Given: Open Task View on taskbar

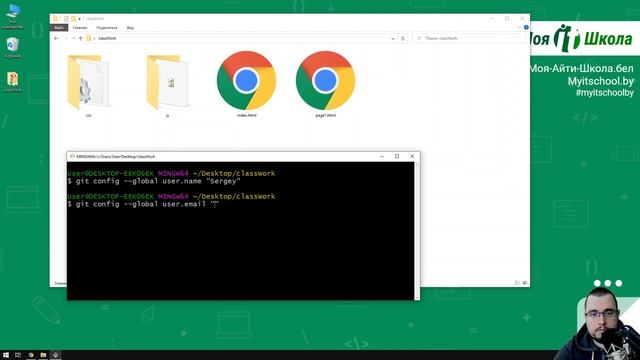Looking at the screenshot, I should [18, 355].
